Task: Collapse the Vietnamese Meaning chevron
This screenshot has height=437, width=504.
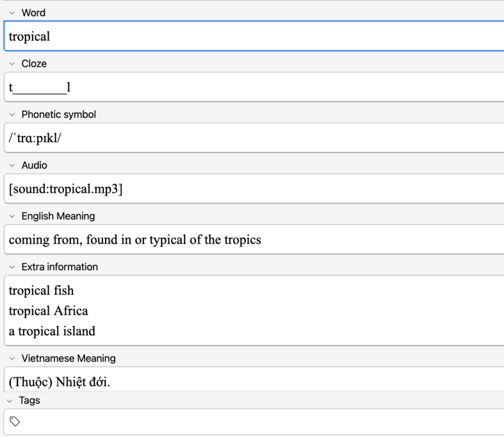Action: (12, 358)
